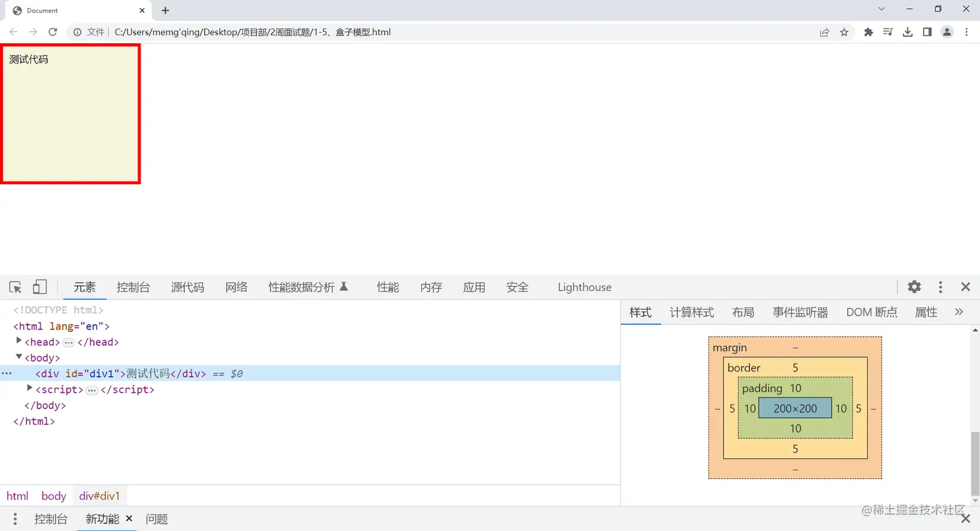Open the tab search chevron in the title bar
Viewport: 980px width, 531px height.
tap(881, 9)
